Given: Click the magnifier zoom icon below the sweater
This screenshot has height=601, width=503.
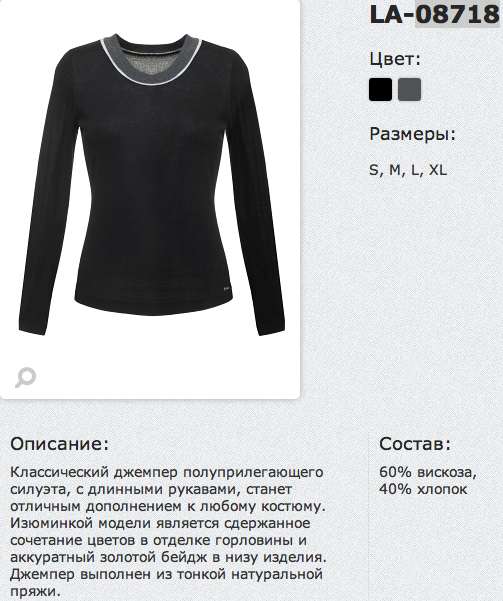Looking at the screenshot, I should click(x=26, y=377).
